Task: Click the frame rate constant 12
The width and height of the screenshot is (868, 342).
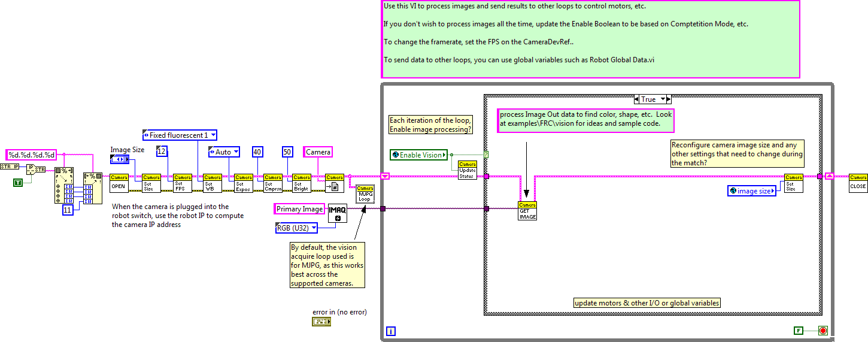Action: [162, 152]
